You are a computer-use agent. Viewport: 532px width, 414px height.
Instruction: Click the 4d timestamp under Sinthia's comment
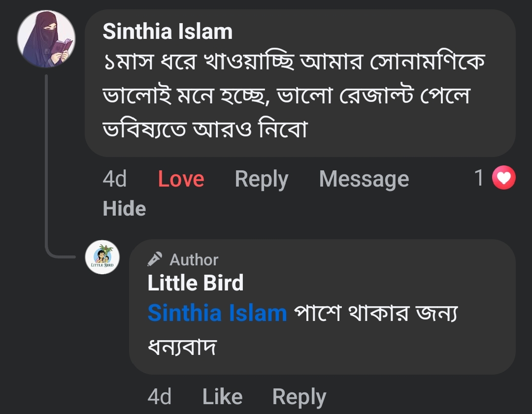coord(115,179)
